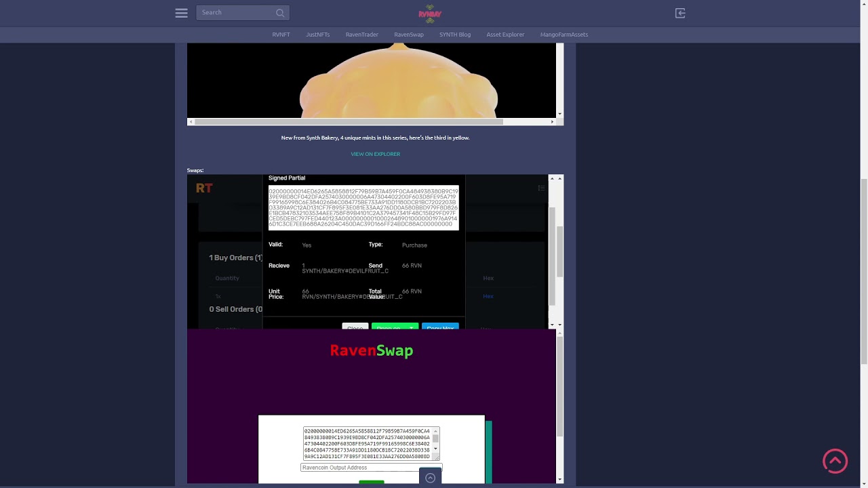Open the RavenSwap nav link
Image resolution: width=868 pixels, height=488 pixels.
409,35
